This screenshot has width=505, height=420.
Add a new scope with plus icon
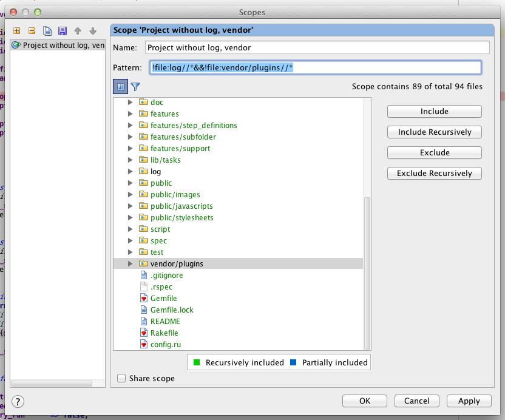coord(17,31)
